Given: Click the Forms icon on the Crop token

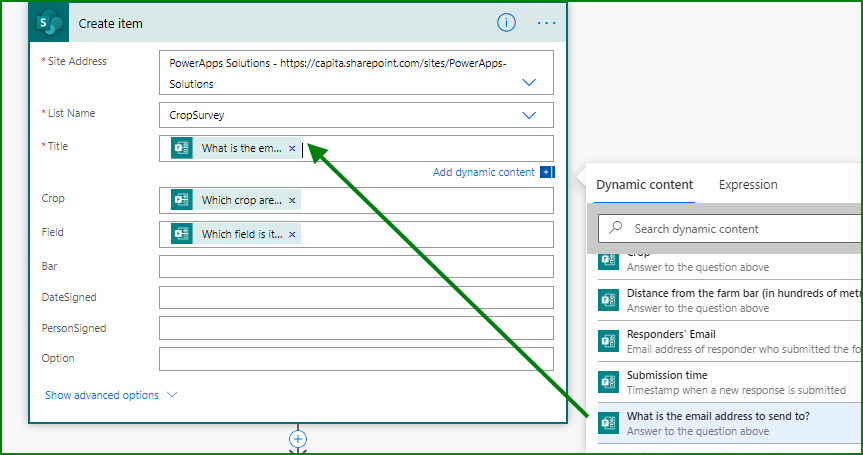Looking at the screenshot, I should 182,200.
